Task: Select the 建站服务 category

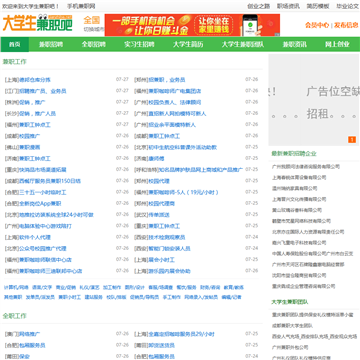Action: pyautogui.click(x=94, y=297)
